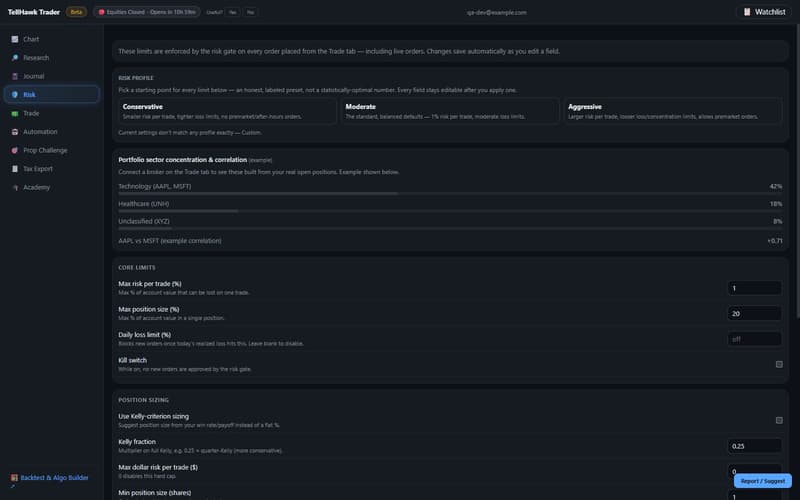
Task: Go to the Chart section
Action: [52, 39]
